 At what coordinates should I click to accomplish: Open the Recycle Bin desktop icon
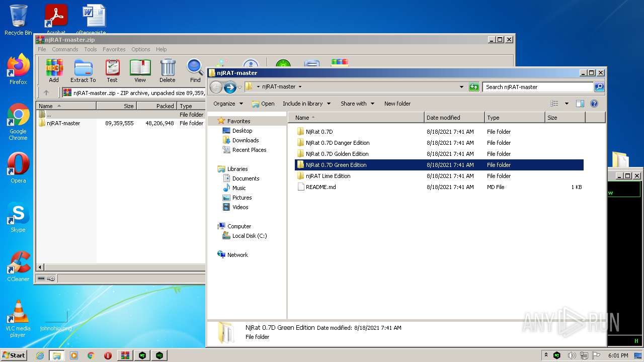click(18, 20)
